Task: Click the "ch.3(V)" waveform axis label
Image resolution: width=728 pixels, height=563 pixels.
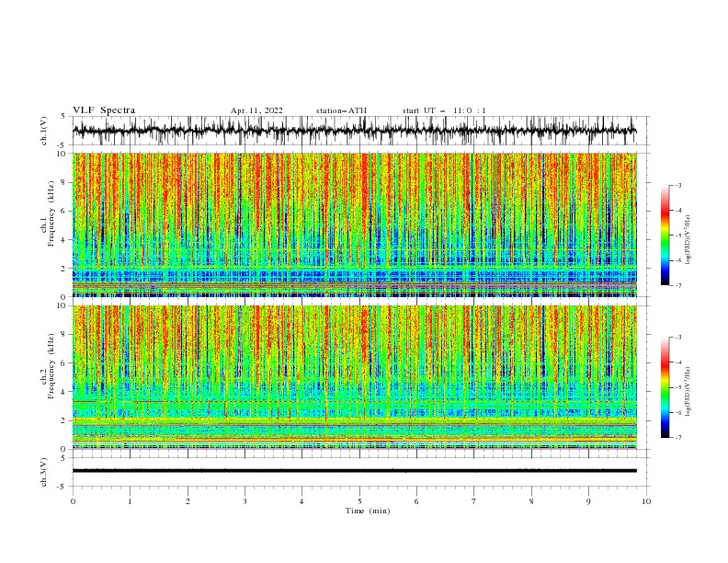Action: pos(44,472)
